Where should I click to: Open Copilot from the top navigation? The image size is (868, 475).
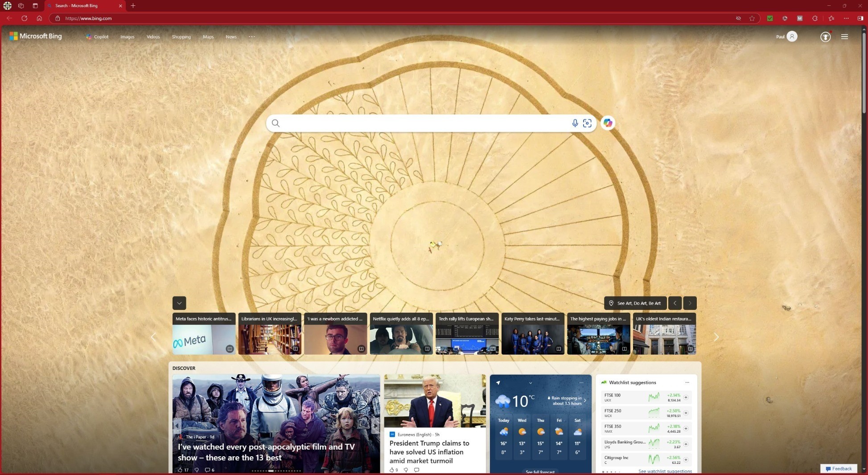click(97, 37)
